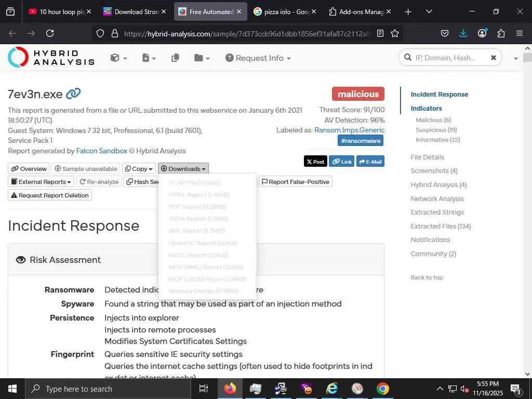Open the Falcon Sandbox link
The width and height of the screenshot is (532, 399).
pos(102,151)
